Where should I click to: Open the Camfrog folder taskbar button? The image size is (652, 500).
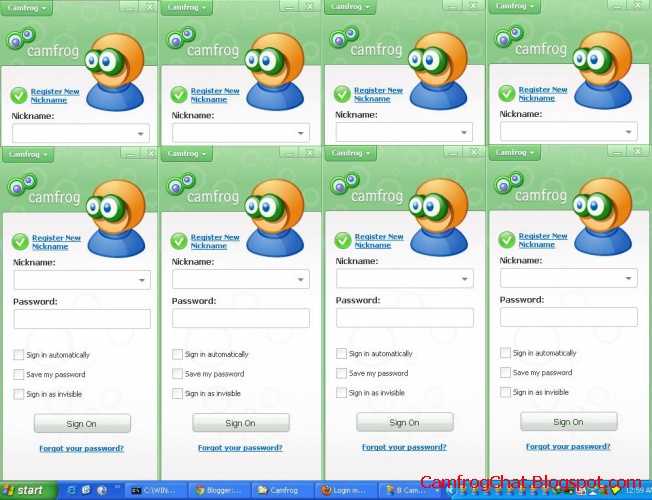282,490
